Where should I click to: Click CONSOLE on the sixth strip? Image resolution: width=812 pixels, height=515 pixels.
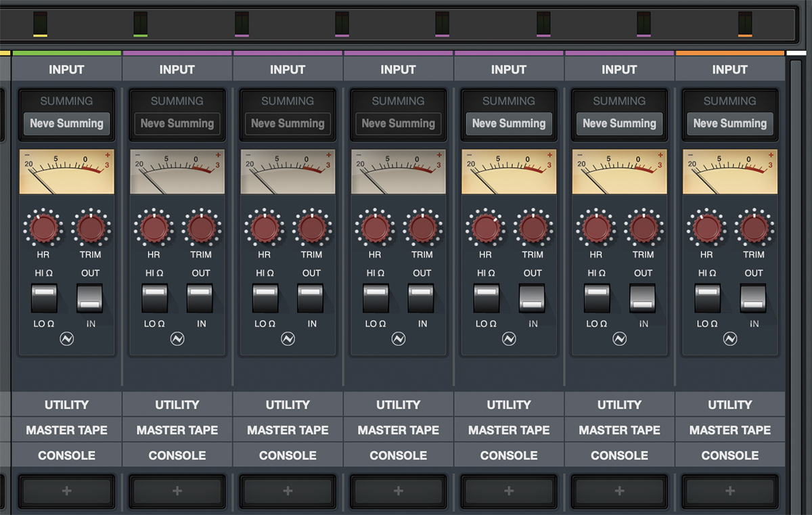point(619,455)
